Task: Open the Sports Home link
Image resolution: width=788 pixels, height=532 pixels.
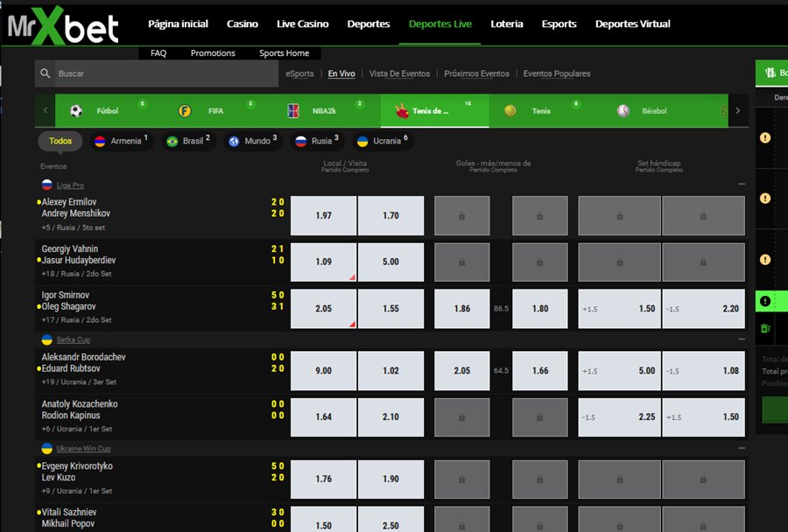Action: [284, 52]
